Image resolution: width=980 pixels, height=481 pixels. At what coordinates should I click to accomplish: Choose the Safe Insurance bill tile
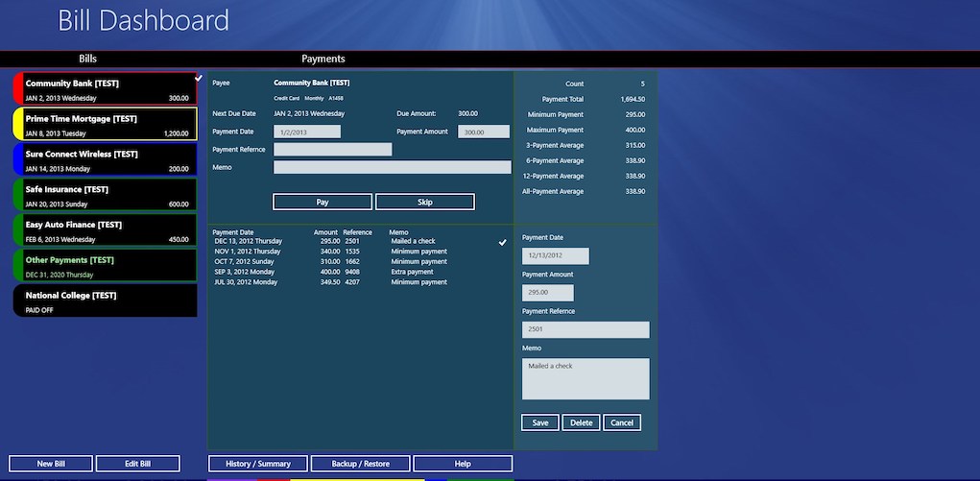tap(106, 196)
